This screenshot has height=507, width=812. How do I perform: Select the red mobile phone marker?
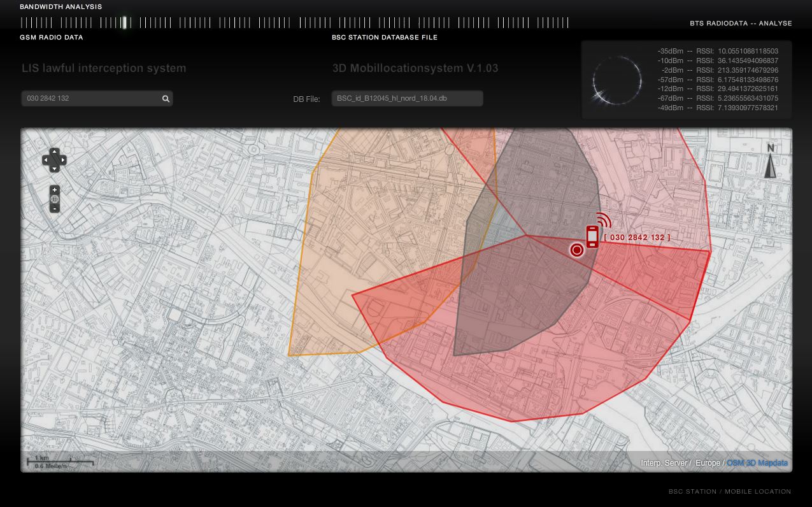(x=592, y=236)
